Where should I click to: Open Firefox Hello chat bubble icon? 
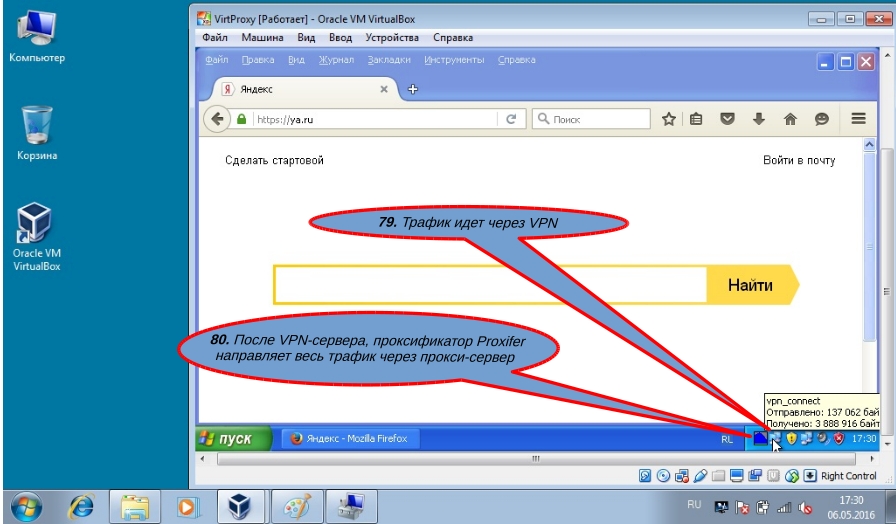tap(822, 119)
